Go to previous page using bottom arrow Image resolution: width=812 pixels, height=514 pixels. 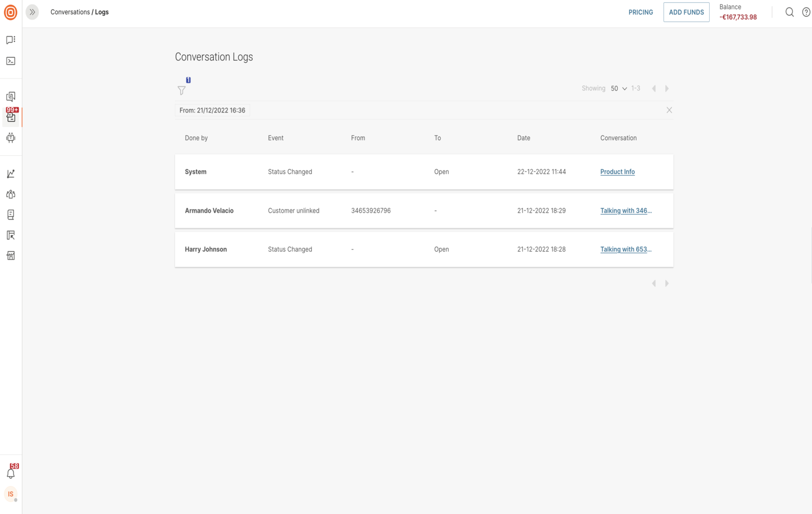654,284
